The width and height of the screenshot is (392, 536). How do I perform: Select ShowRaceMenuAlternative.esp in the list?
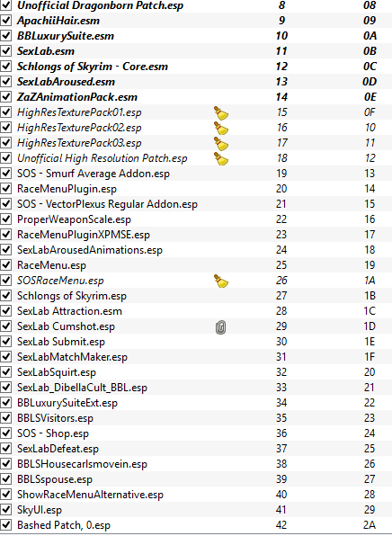coord(196,495)
